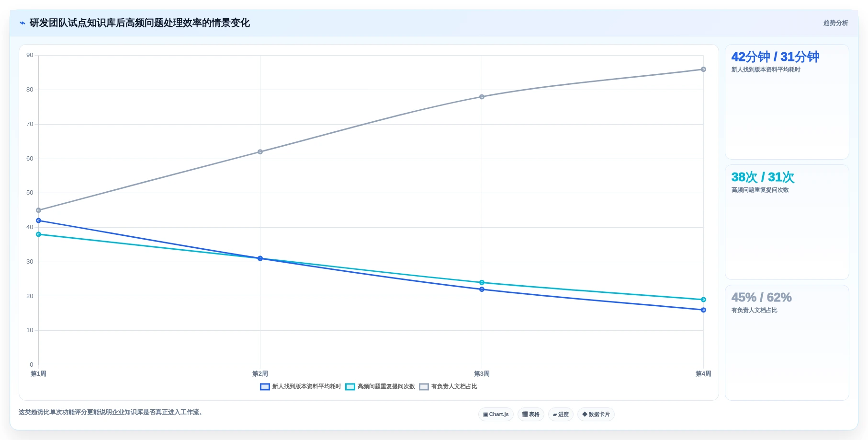Click legend text 高频问题重复提问次数
This screenshot has height=440, width=868.
[386, 387]
